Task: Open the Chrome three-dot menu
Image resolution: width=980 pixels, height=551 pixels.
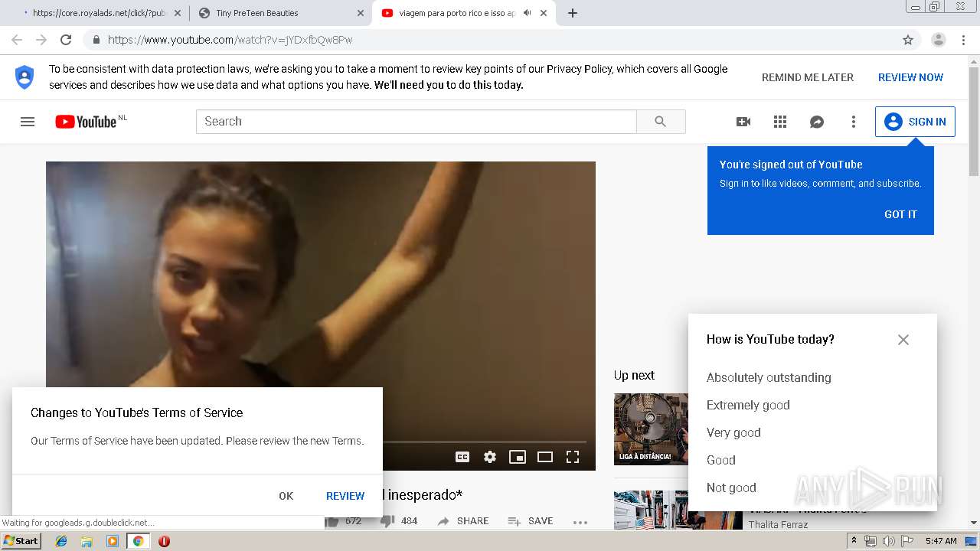Action: (964, 40)
